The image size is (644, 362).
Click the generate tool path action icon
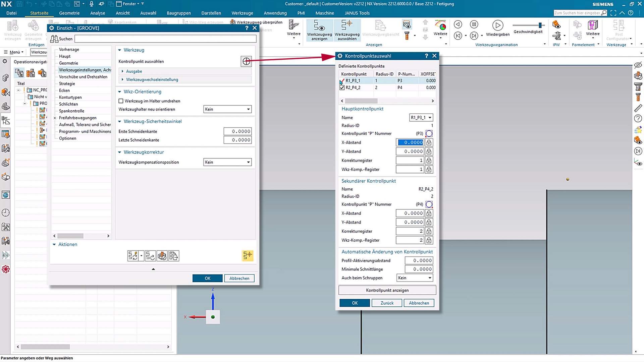pyautogui.click(x=133, y=256)
